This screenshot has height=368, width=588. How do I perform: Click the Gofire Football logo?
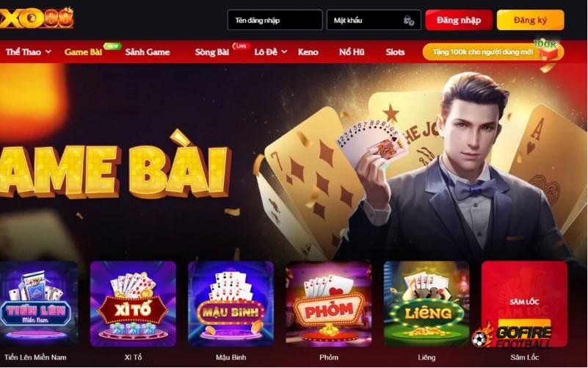pyautogui.click(x=512, y=335)
